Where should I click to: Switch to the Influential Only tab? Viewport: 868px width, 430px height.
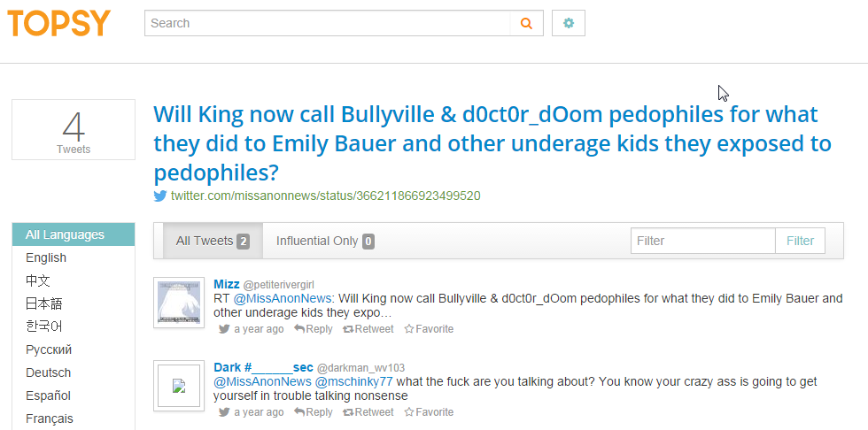pyautogui.click(x=324, y=241)
